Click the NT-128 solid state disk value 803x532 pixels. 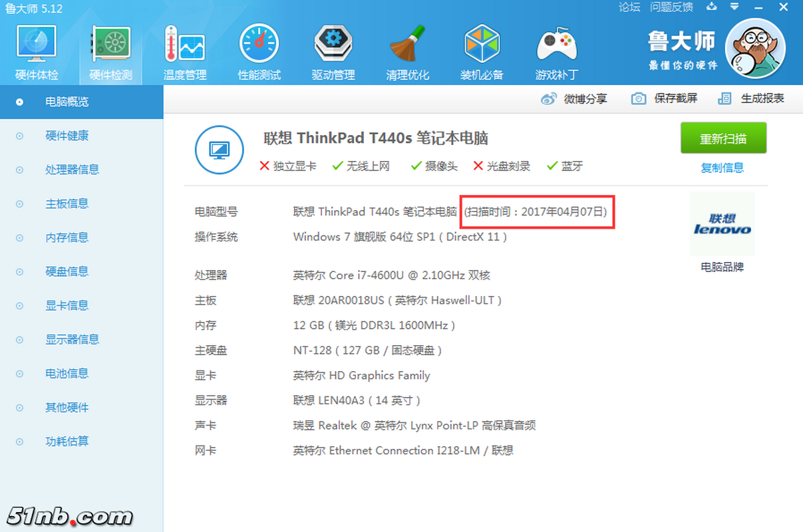(x=368, y=350)
